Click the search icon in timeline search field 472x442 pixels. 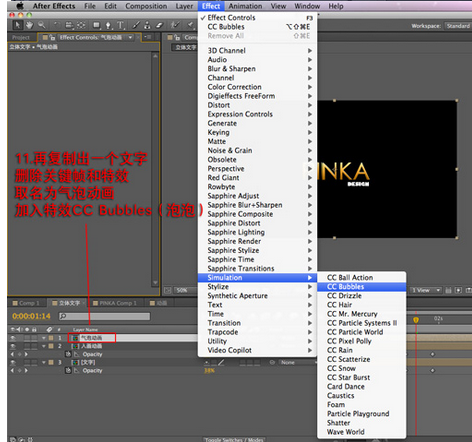(x=63, y=316)
